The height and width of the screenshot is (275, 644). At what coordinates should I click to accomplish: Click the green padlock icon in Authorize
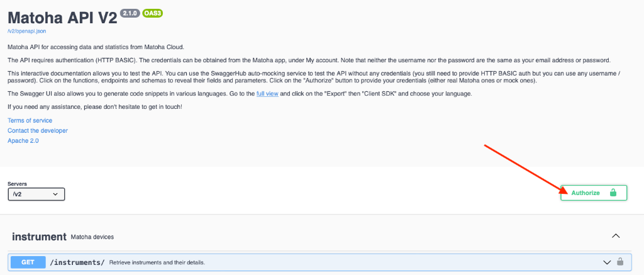tap(613, 193)
